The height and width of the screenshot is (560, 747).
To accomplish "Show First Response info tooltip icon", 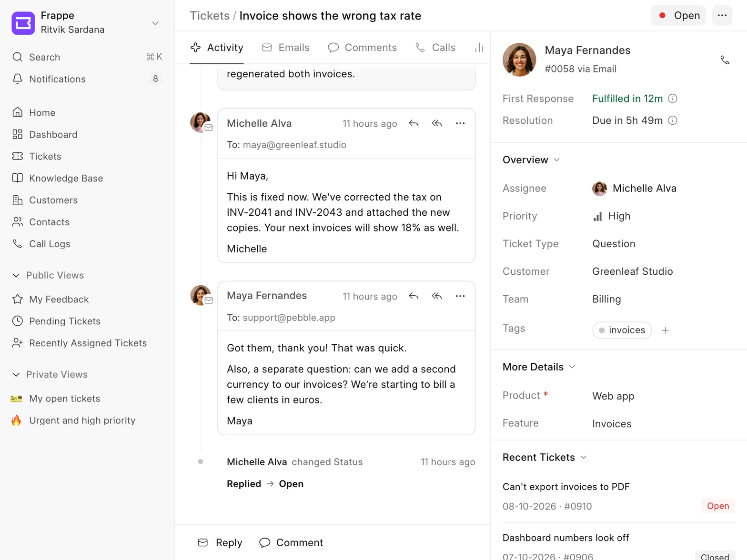I will pyautogui.click(x=673, y=99).
